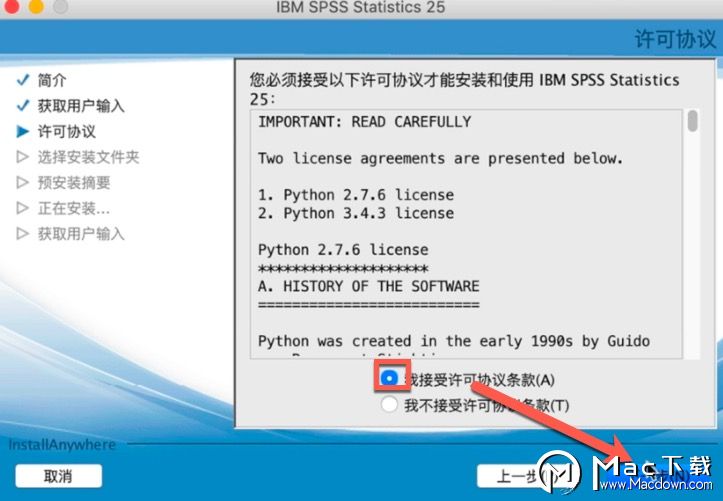Viewport: 723px width, 501px height.
Task: Click the 许可协议 page title in header
Action: [676, 39]
